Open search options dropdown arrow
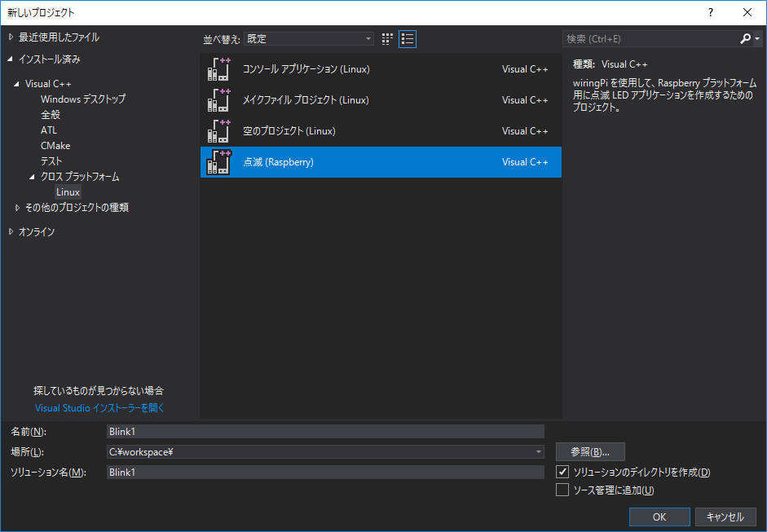767x532 pixels. tap(757, 38)
